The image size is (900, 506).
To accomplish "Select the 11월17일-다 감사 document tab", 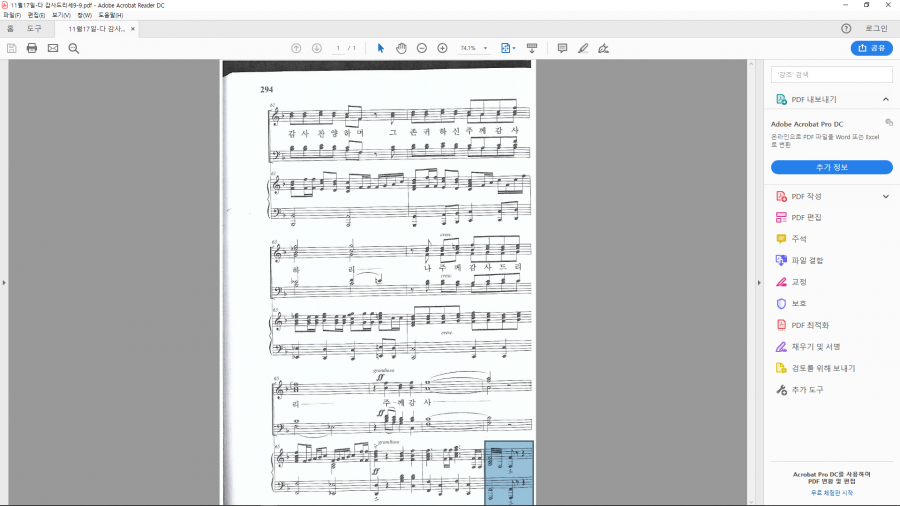I will point(96,29).
